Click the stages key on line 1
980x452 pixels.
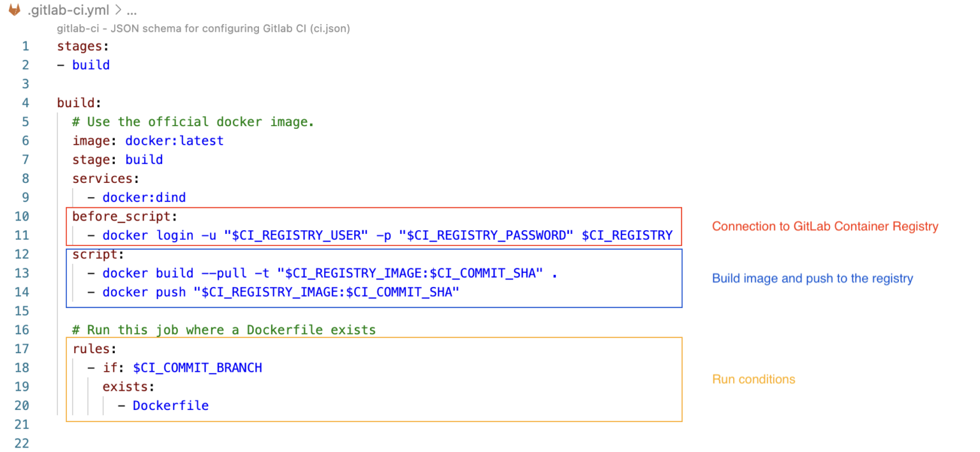[x=79, y=46]
